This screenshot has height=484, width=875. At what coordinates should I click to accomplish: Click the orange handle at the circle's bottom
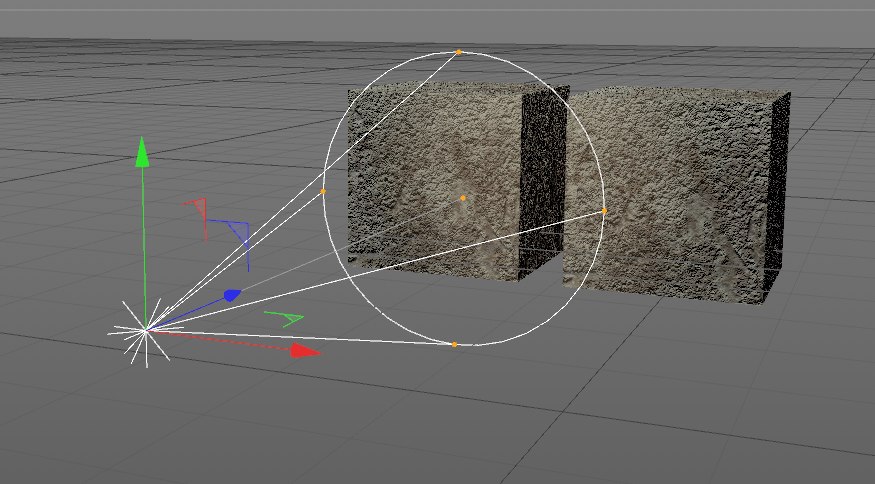pyautogui.click(x=454, y=344)
